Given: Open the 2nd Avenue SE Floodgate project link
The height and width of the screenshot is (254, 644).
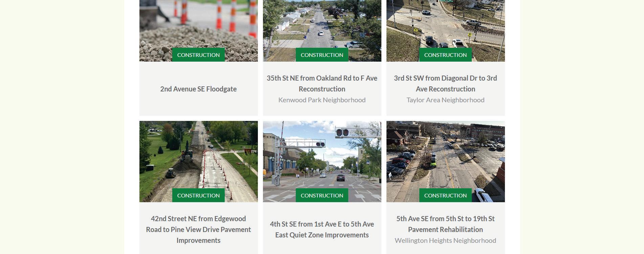Looking at the screenshot, I should tap(198, 89).
